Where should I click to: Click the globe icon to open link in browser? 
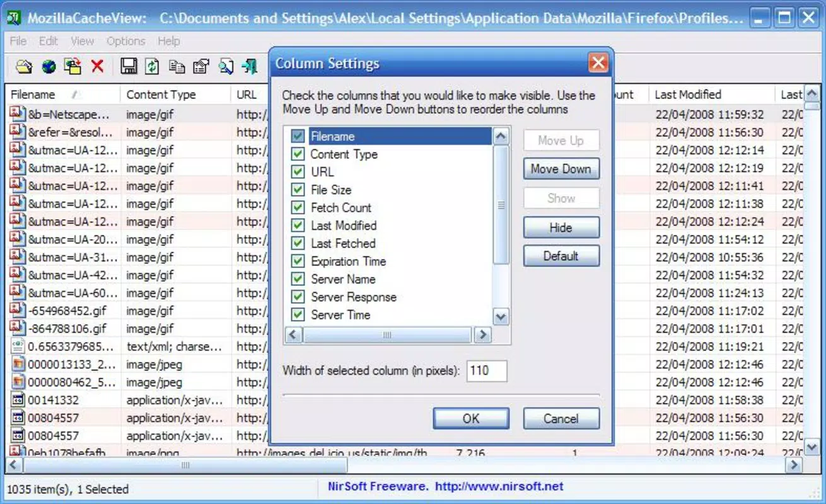coord(49,66)
